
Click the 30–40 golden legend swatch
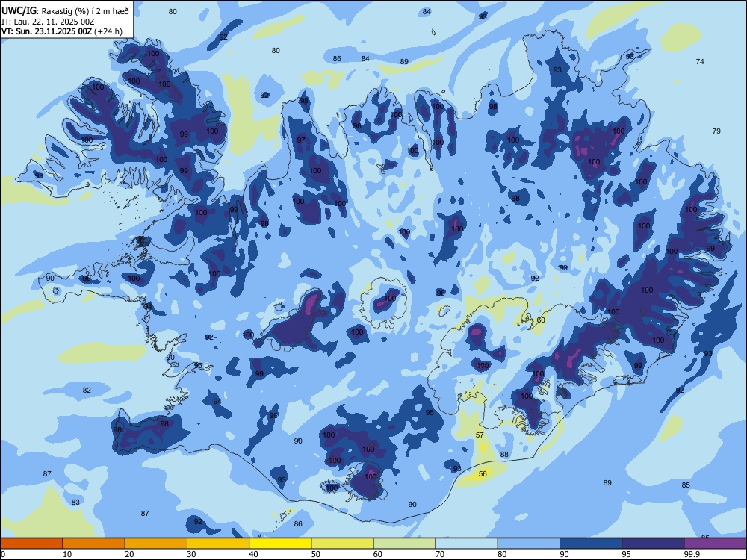(x=218, y=544)
